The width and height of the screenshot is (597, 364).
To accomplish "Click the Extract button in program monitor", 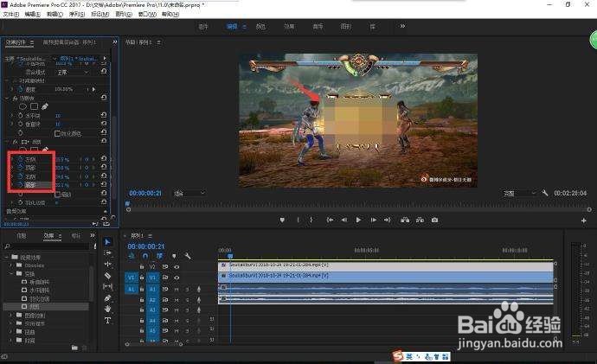I will (x=420, y=220).
